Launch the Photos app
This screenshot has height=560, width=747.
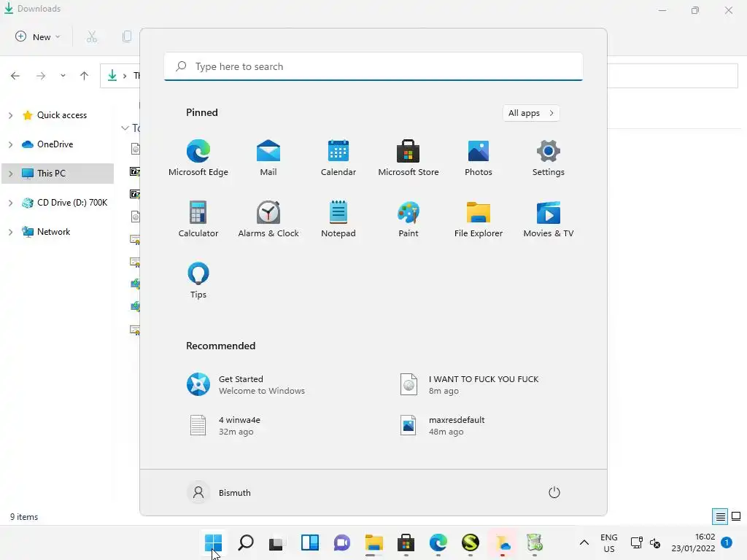[x=479, y=157]
